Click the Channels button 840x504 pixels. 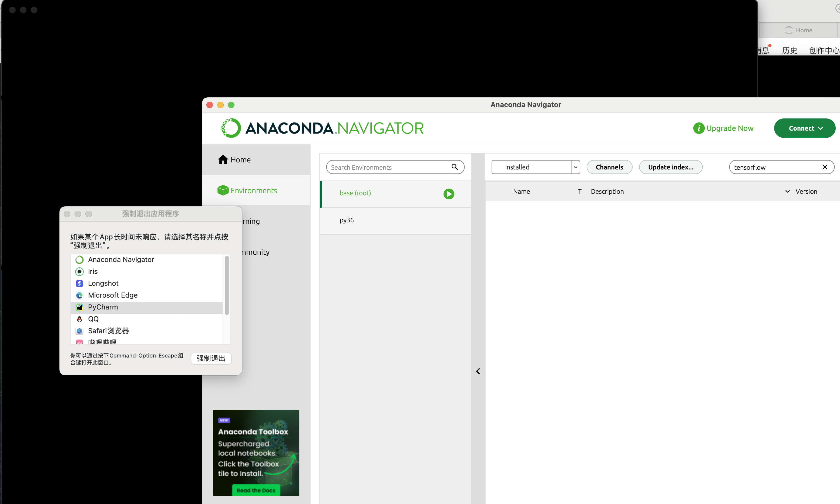tap(609, 167)
